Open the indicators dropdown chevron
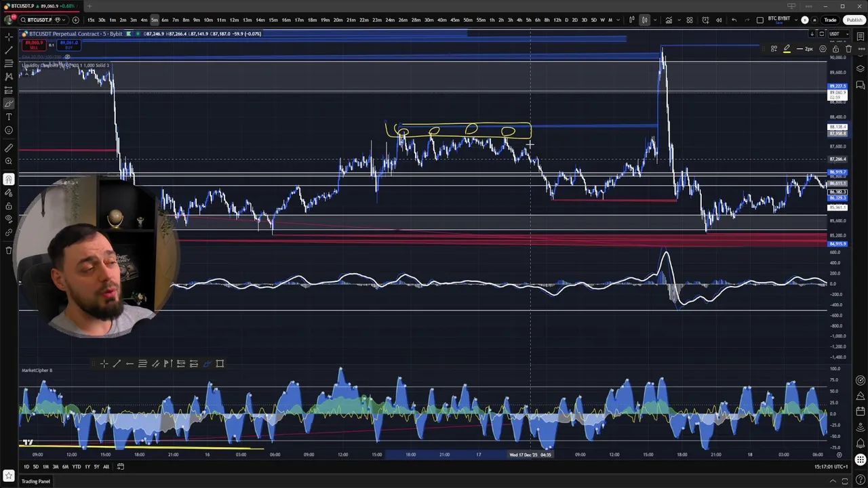The height and width of the screenshot is (488, 868). coord(679,20)
